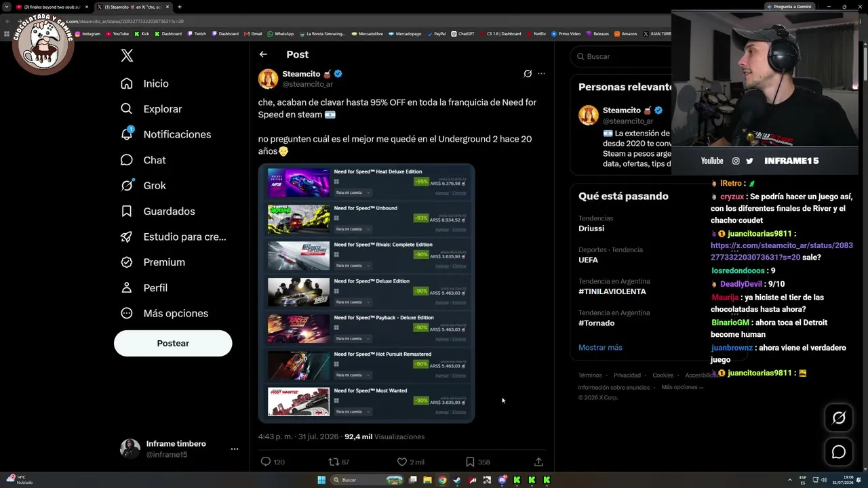The height and width of the screenshot is (488, 868).
Task: Open the Instagram bookmark
Action: point(87,34)
